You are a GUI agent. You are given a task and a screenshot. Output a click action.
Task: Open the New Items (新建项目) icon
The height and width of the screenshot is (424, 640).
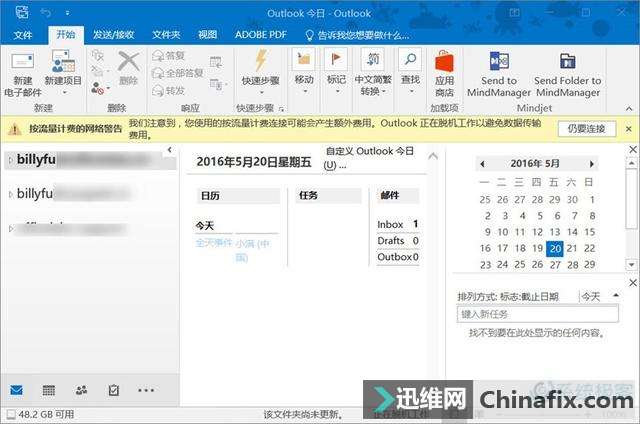click(x=63, y=61)
